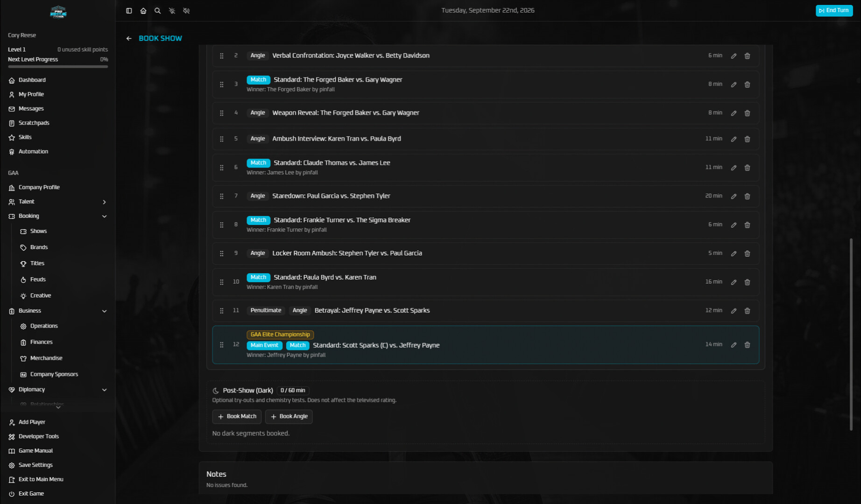Screen dimensions: 861x504
Task: Open the home icon in top toolbar
Action: coord(143,11)
